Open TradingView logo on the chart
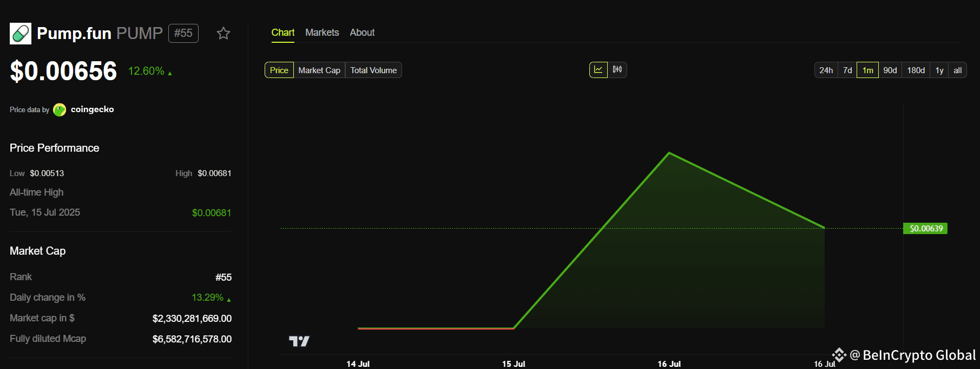The width and height of the screenshot is (980, 369). coord(299,341)
